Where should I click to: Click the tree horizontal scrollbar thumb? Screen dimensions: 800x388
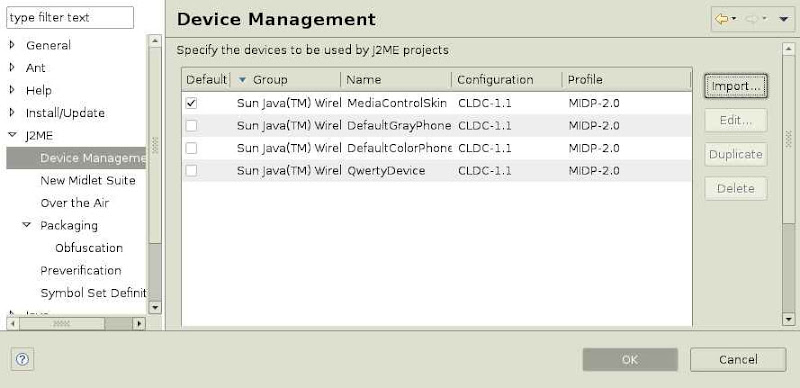point(62,324)
